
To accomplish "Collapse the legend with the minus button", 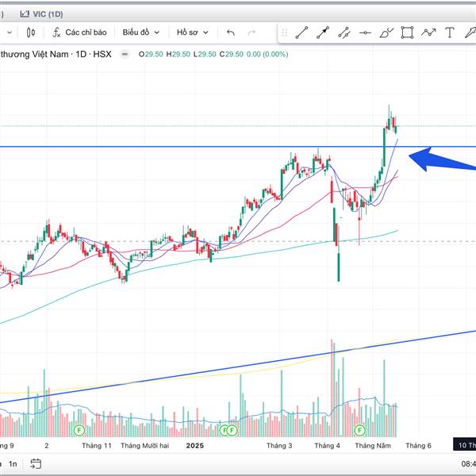I will 125,54.
